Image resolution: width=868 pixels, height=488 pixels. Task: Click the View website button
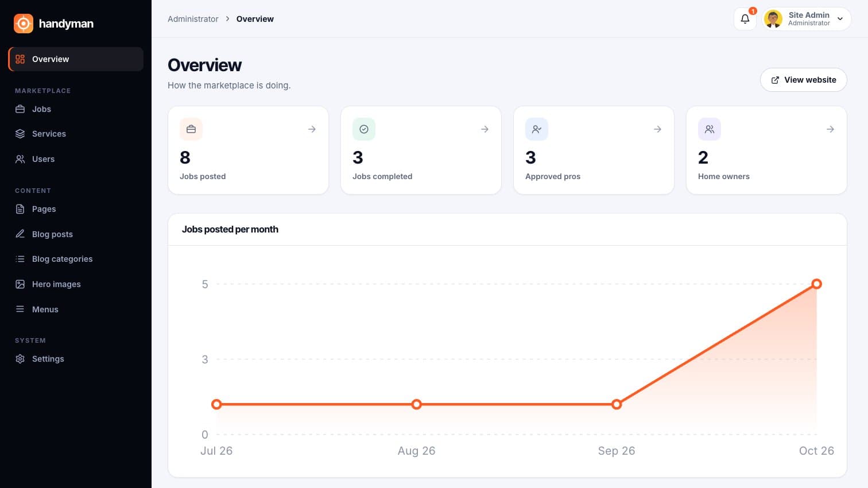pyautogui.click(x=803, y=80)
